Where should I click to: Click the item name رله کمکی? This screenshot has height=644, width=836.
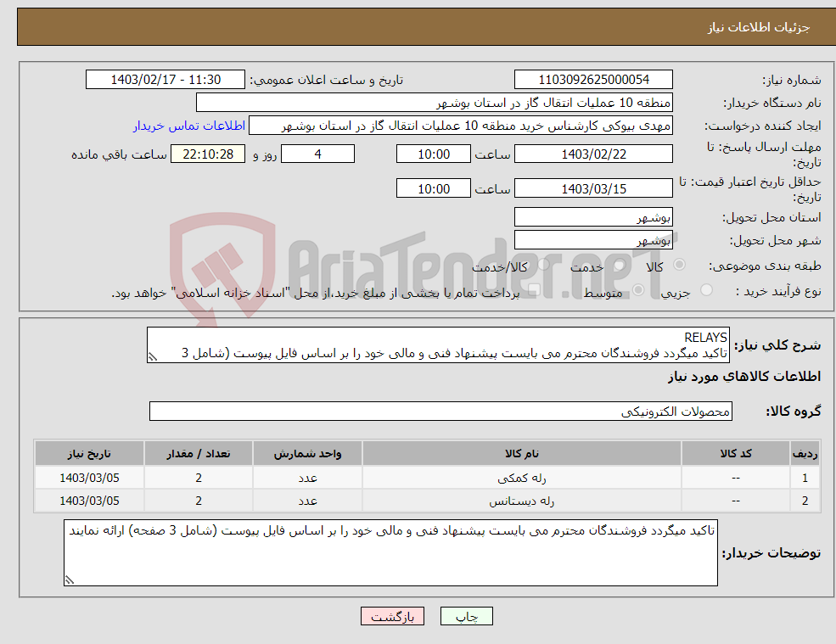522,479
